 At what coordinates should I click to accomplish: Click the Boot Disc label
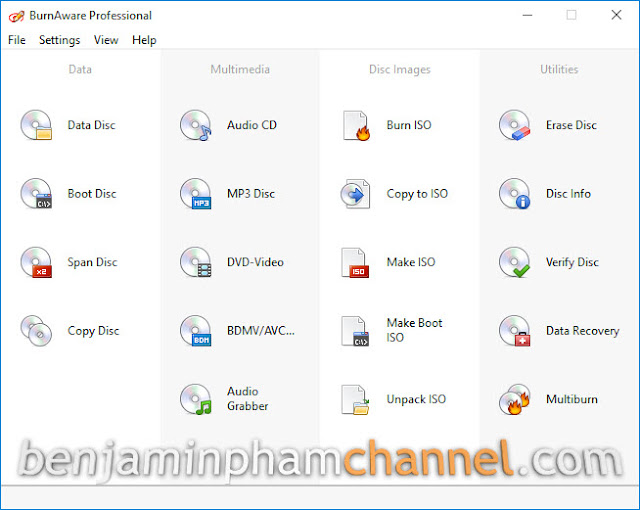(92, 193)
